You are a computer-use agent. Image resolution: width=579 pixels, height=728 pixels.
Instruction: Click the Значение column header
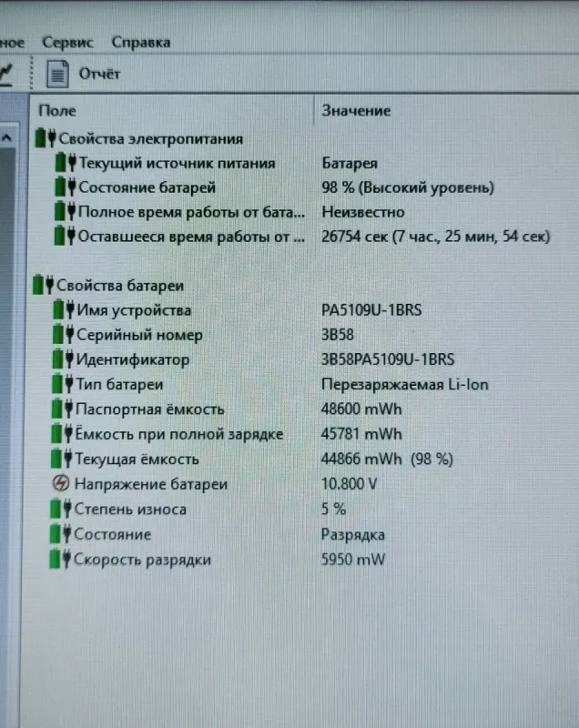coord(356,110)
